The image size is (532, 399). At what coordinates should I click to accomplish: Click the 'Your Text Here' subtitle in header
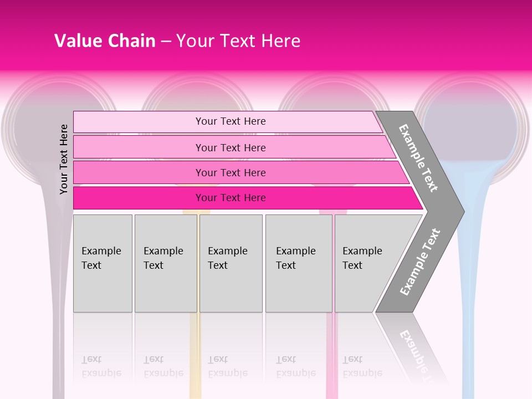(238, 40)
